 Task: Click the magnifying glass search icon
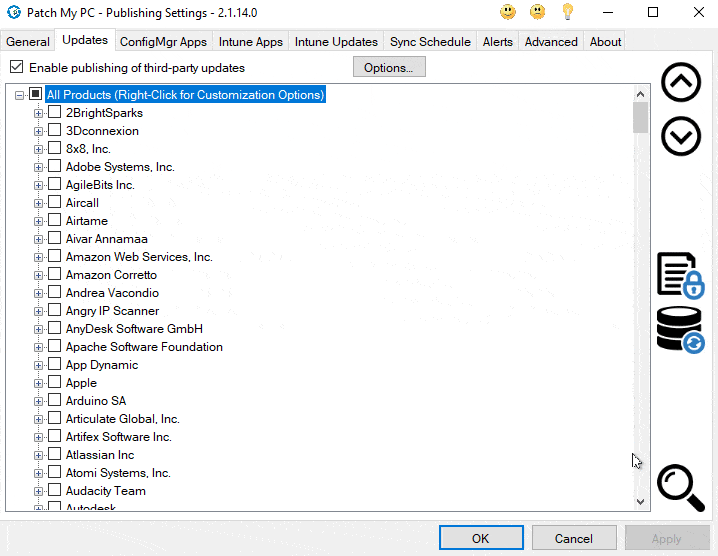pos(681,488)
